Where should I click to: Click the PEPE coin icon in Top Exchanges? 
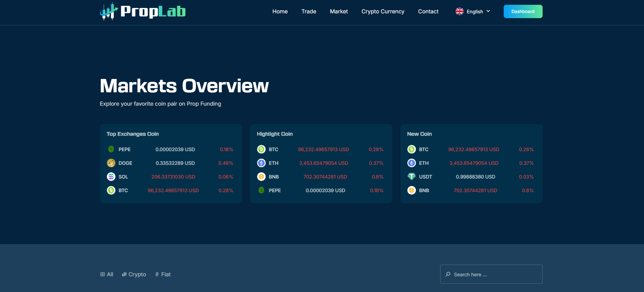click(111, 149)
